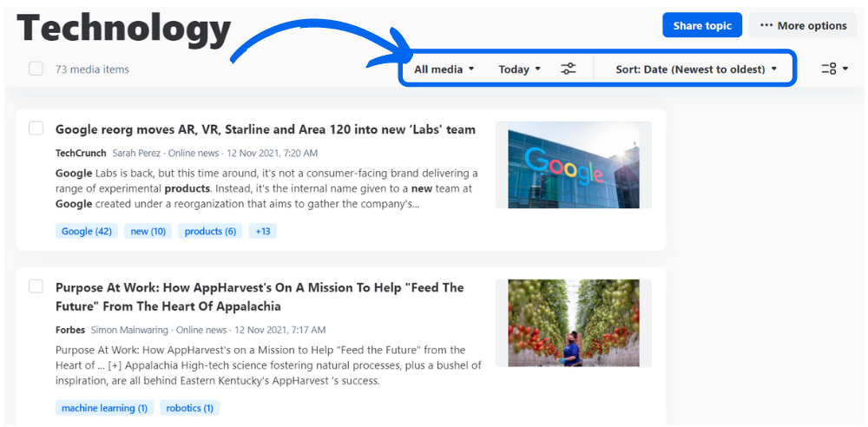Expand the +13 more tags chip
The width and height of the screenshot is (868, 427).
(262, 231)
